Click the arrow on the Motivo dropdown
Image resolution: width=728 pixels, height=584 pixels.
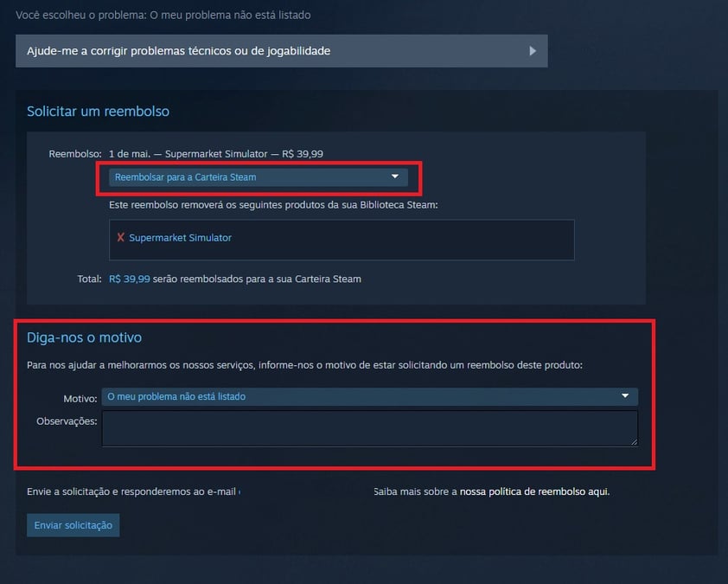(625, 396)
